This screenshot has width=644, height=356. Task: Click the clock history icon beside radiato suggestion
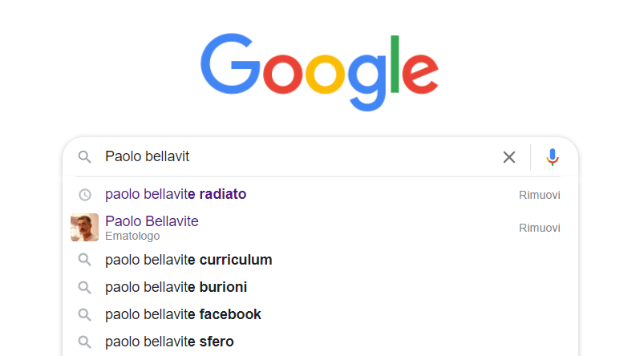85,194
